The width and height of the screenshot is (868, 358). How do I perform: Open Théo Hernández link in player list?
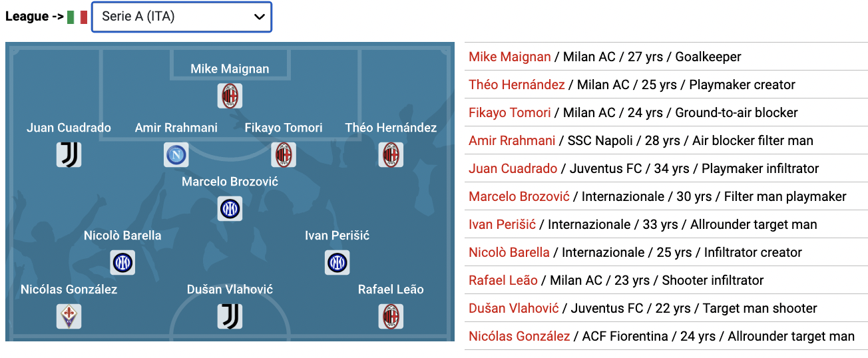517,85
